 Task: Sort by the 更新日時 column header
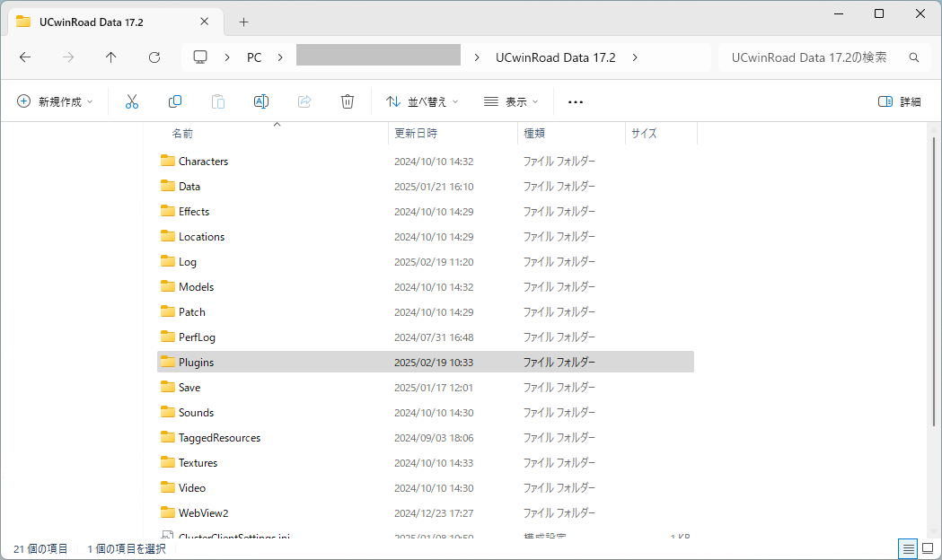tap(416, 133)
